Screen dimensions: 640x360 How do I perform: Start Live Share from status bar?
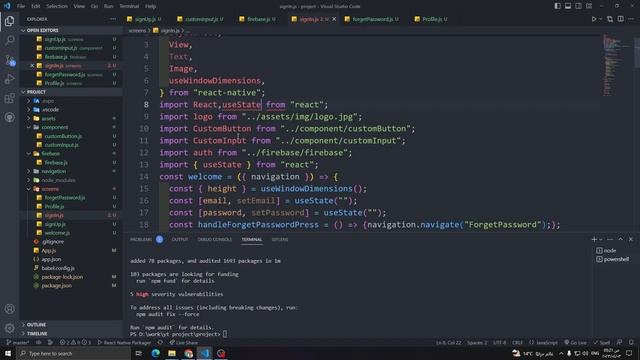pyautogui.click(x=184, y=342)
